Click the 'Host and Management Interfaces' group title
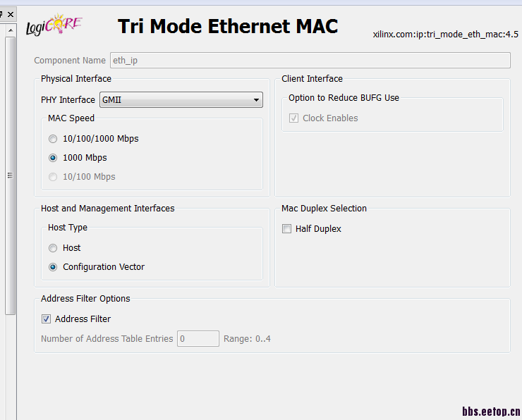Viewport: 522px width, 420px height. 107,209
